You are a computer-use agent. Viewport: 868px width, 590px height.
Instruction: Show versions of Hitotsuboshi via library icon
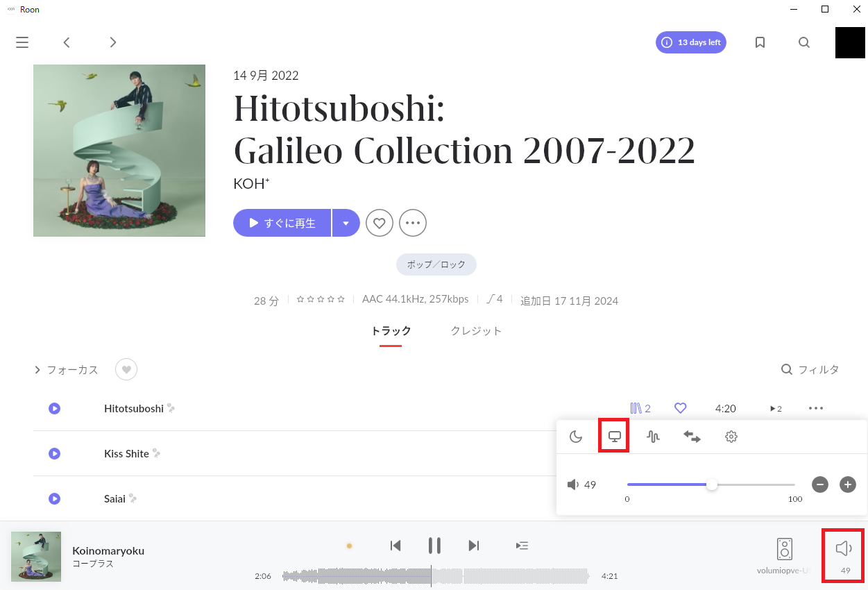pos(640,409)
